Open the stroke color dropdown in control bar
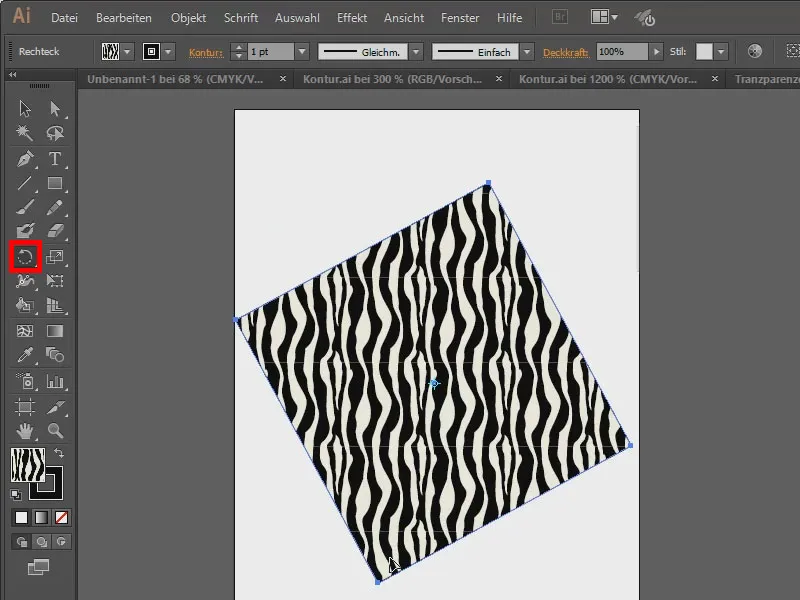800x600 pixels. coord(168,52)
